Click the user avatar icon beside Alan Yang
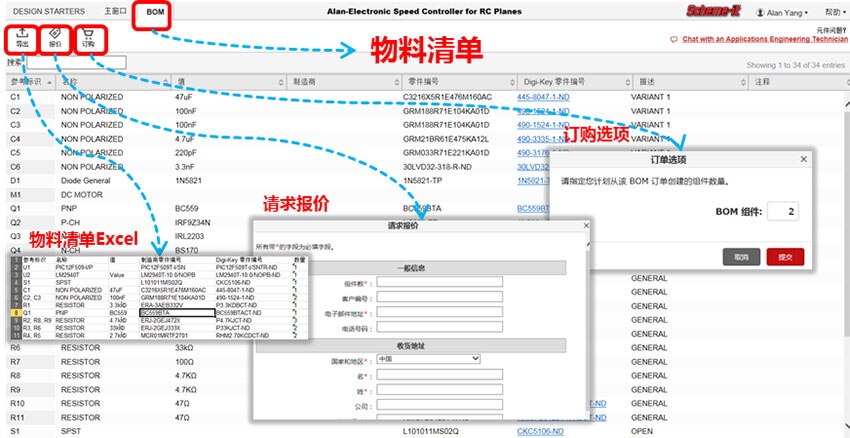Screen dimensions: 850x438 coord(760,12)
